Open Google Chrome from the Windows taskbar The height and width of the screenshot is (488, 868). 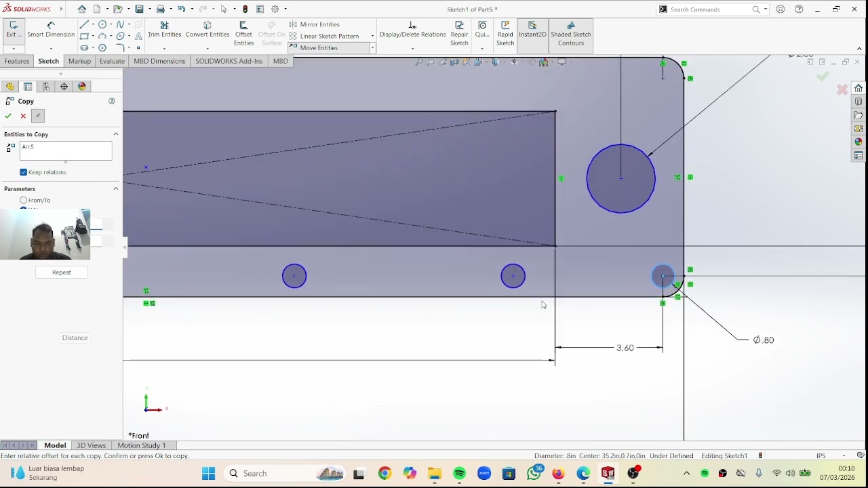point(384,473)
